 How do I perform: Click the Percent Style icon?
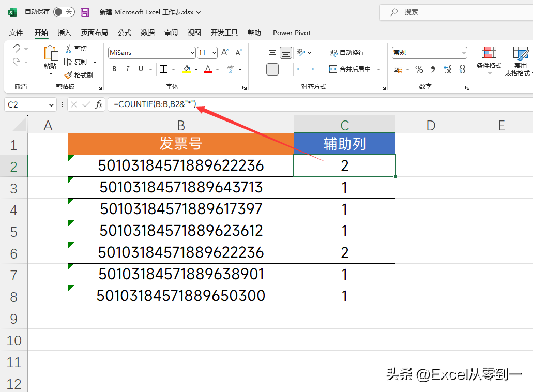[419, 69]
